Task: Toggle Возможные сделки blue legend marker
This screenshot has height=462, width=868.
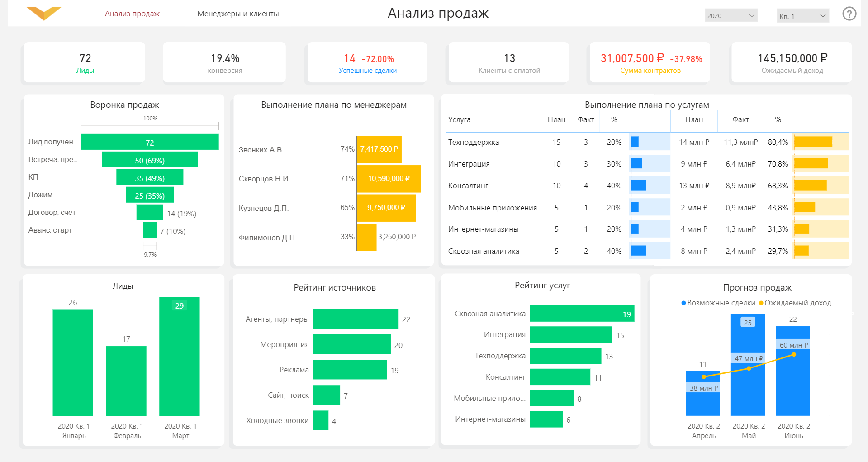Action: click(x=684, y=303)
